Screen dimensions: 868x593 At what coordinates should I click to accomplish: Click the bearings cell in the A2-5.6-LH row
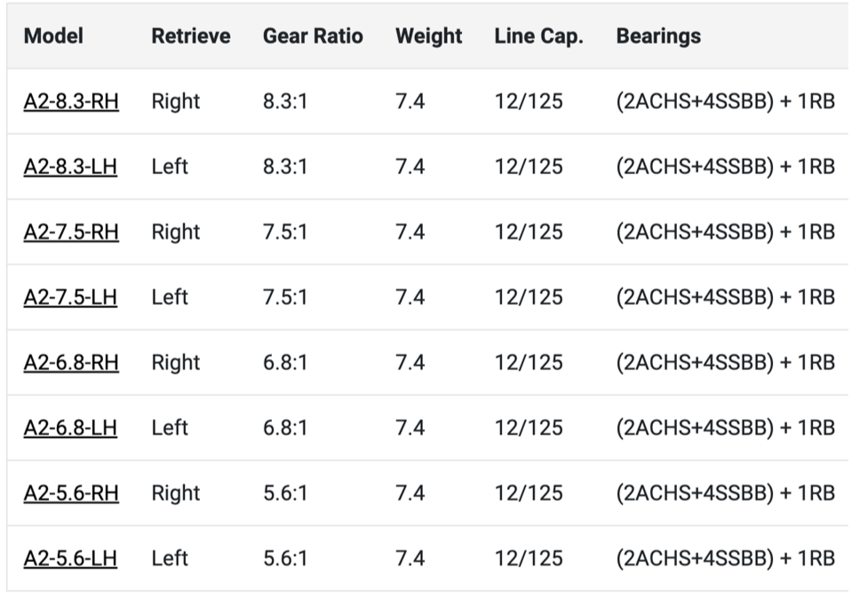point(725,558)
